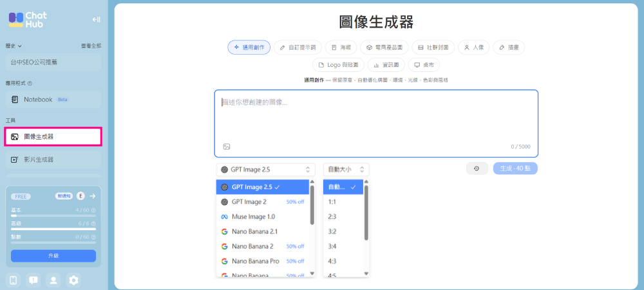This screenshot has height=290, width=644.
Task: Open the 影片生成器 tool
Action: point(53,159)
